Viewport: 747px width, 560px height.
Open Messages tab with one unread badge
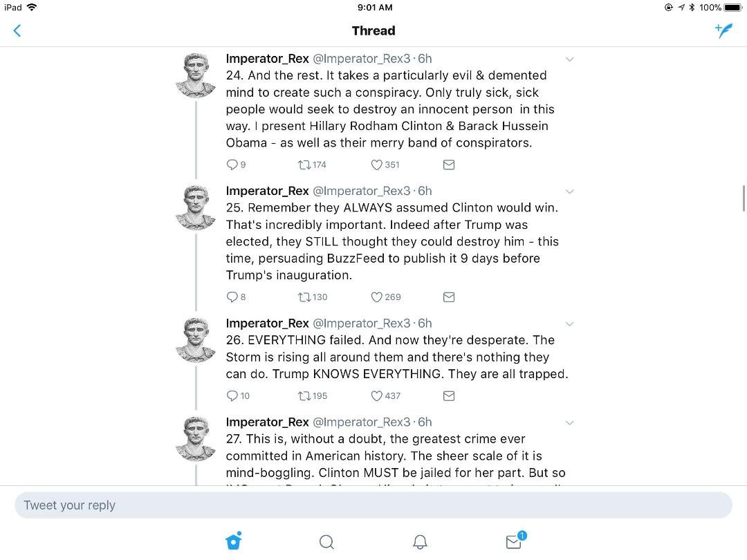pos(515,541)
